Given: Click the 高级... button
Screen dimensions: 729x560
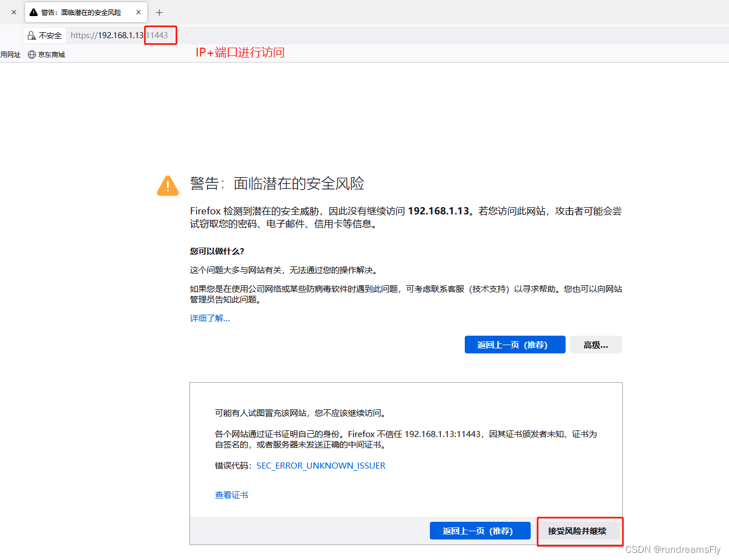Looking at the screenshot, I should [595, 345].
